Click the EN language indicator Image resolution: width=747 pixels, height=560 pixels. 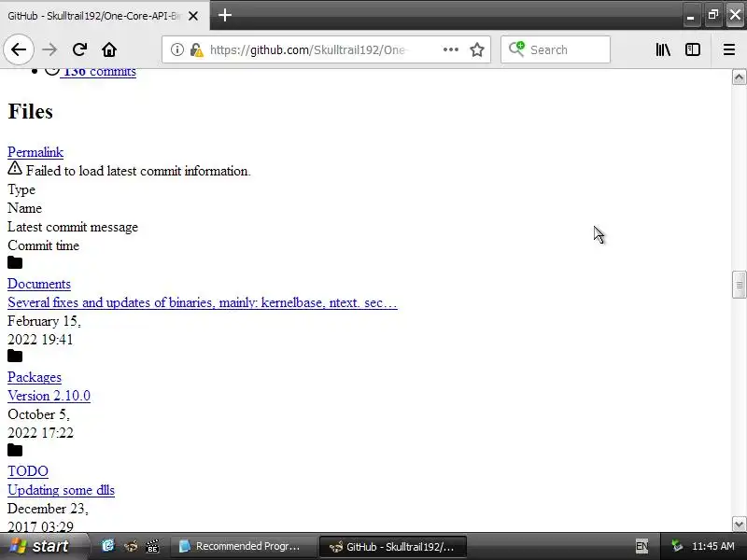point(641,546)
